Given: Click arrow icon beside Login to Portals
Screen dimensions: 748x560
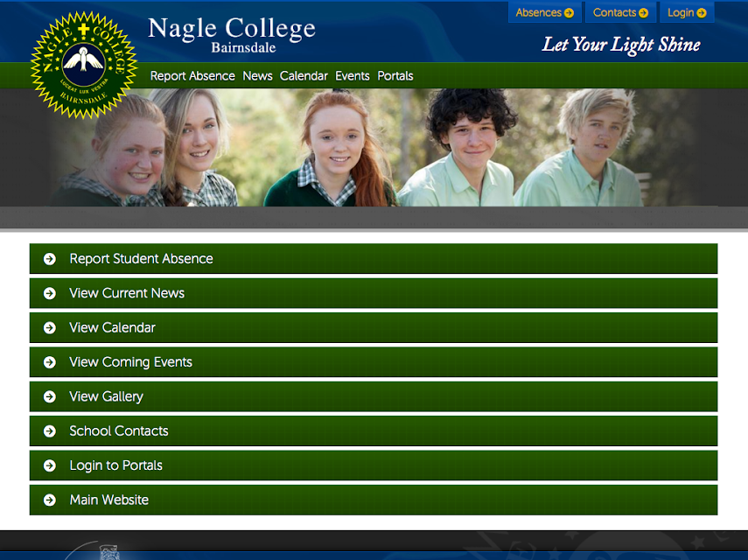Looking at the screenshot, I should click(50, 465).
